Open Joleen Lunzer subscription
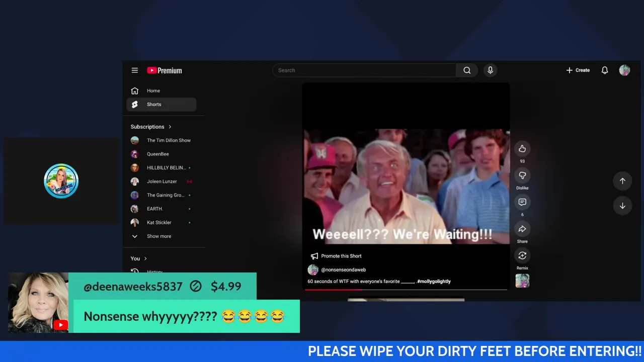The image size is (644, 362). (161, 182)
